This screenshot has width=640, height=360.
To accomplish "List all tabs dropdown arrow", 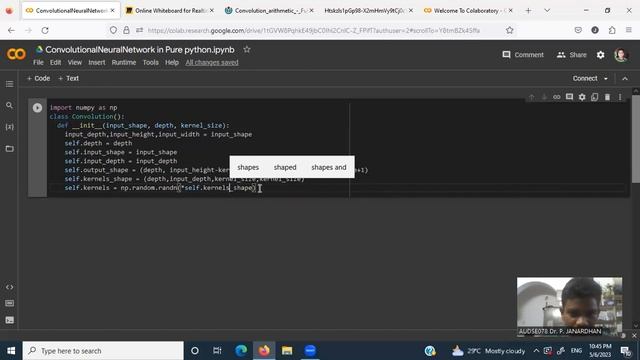I will pos(547,11).
